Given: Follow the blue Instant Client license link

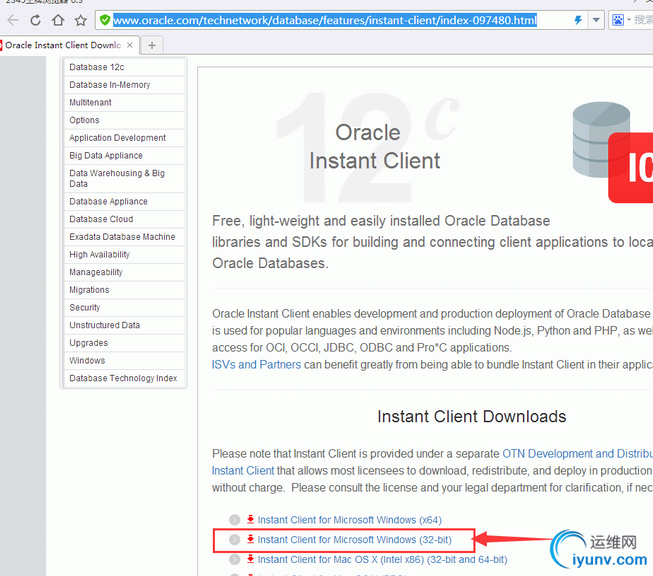Looking at the screenshot, I should (243, 471).
